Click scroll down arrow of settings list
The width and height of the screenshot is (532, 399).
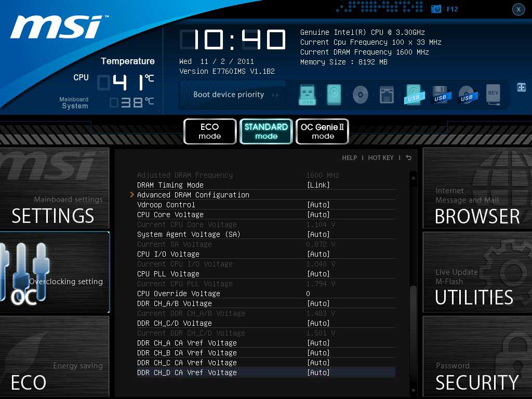[413, 391]
